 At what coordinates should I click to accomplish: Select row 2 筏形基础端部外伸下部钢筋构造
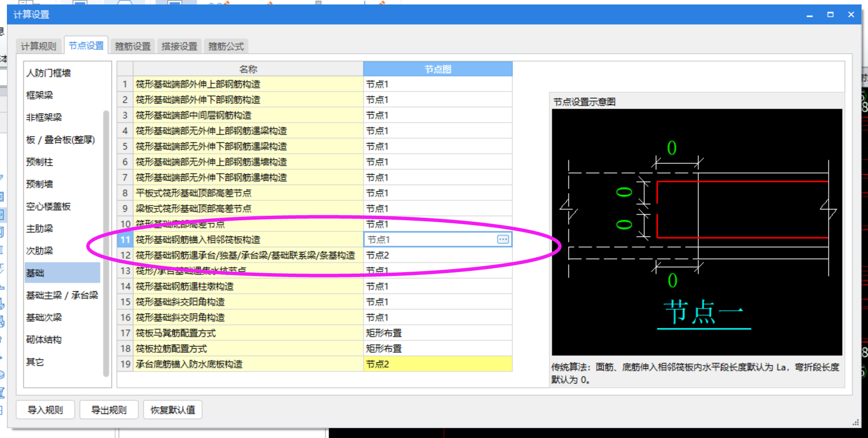click(x=248, y=100)
